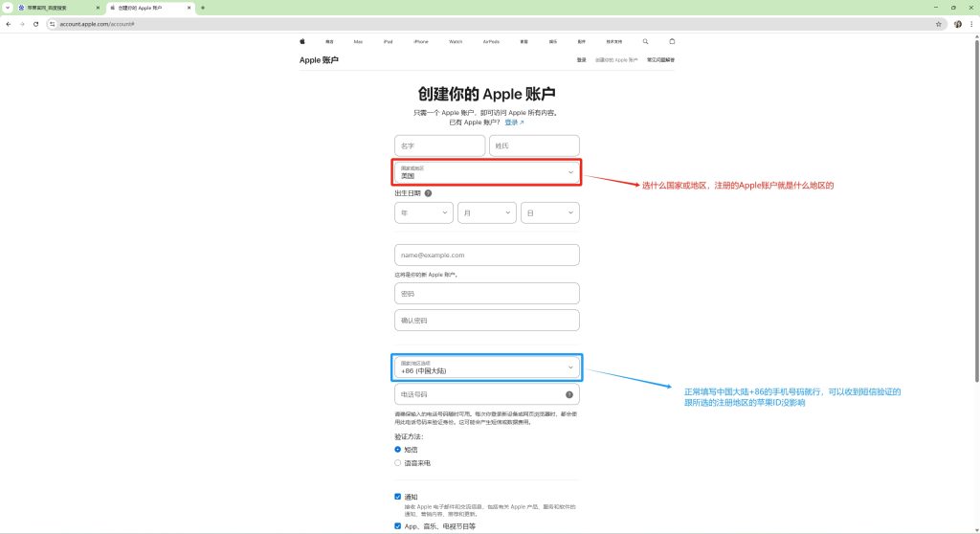
Task: Close the 创建你的 Apple 账户 tab
Action: 189,8
